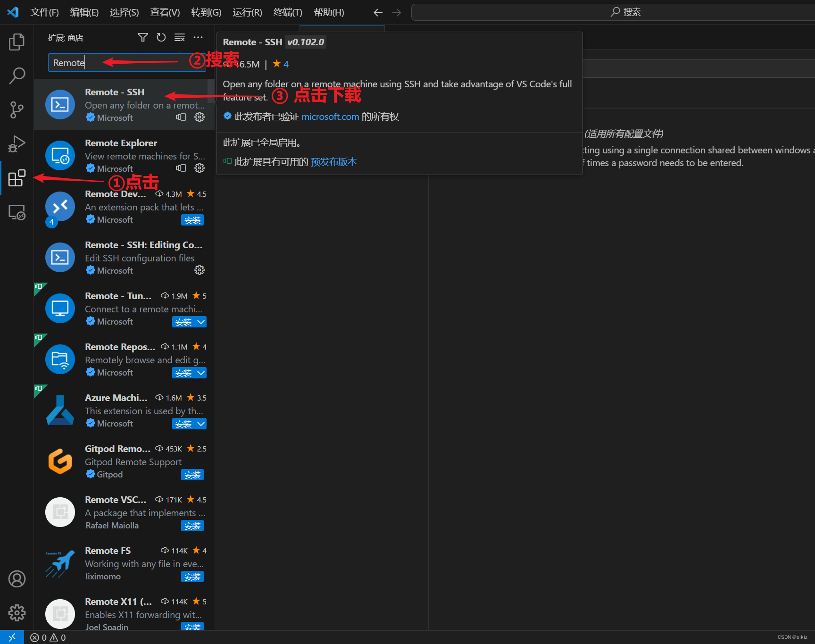Open the Explorer view in activity bar
Viewport: 815px width, 644px height.
pyautogui.click(x=17, y=42)
